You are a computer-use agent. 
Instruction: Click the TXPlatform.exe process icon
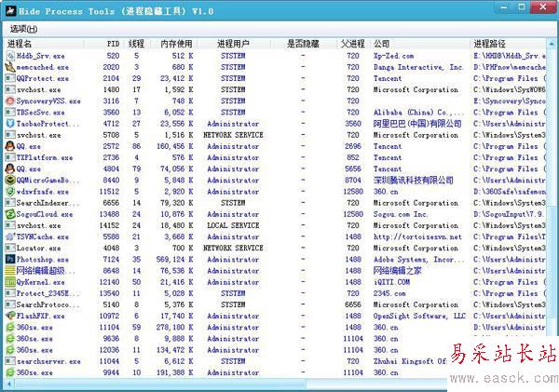click(10, 157)
